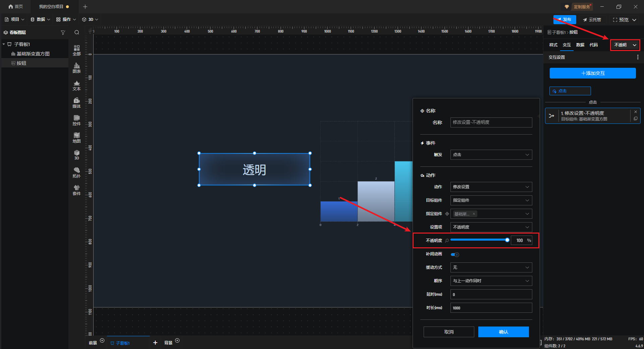Image resolution: width=644 pixels, height=349 pixels.
Task: Toggle the 补间动画 switch
Action: pos(455,254)
